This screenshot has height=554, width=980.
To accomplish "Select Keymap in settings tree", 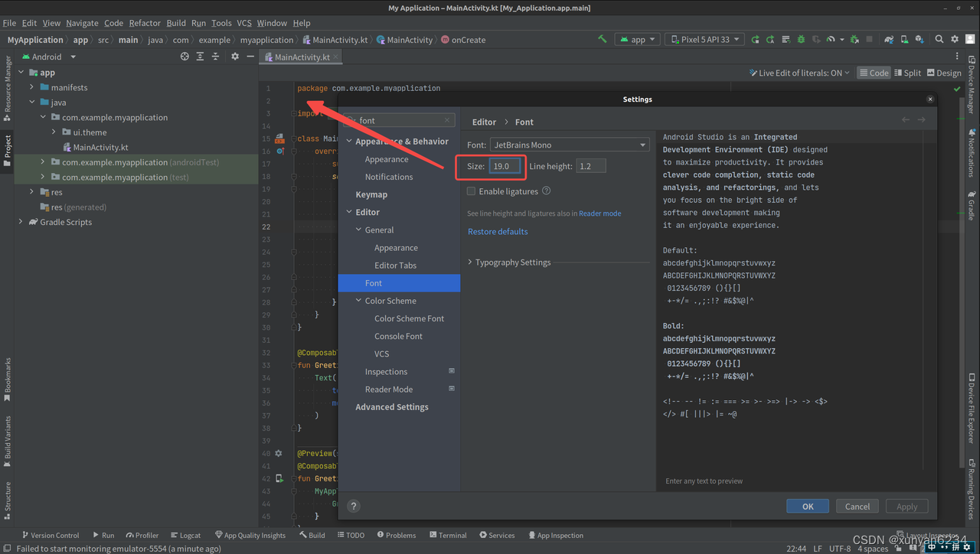I will pos(371,194).
